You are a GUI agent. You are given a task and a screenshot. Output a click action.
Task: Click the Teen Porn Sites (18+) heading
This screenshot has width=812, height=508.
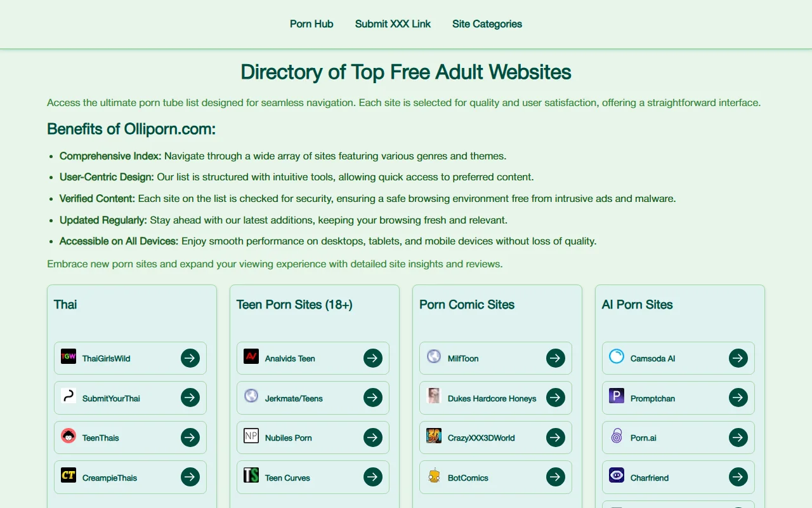pyautogui.click(x=294, y=304)
